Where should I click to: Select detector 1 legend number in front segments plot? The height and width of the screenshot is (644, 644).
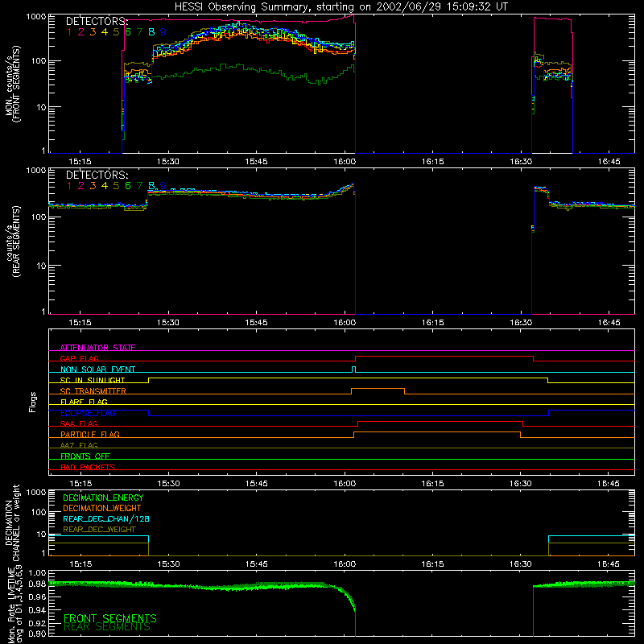click(x=69, y=32)
